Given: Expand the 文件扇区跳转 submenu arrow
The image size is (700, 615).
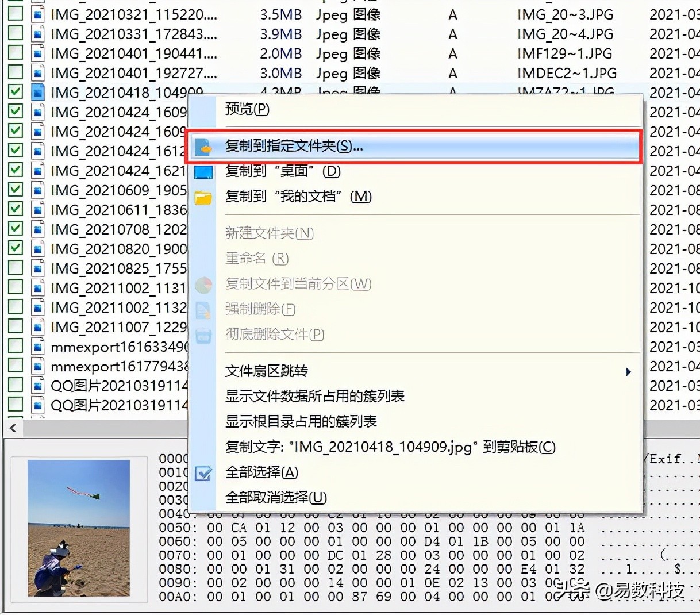Looking at the screenshot, I should pos(628,371).
